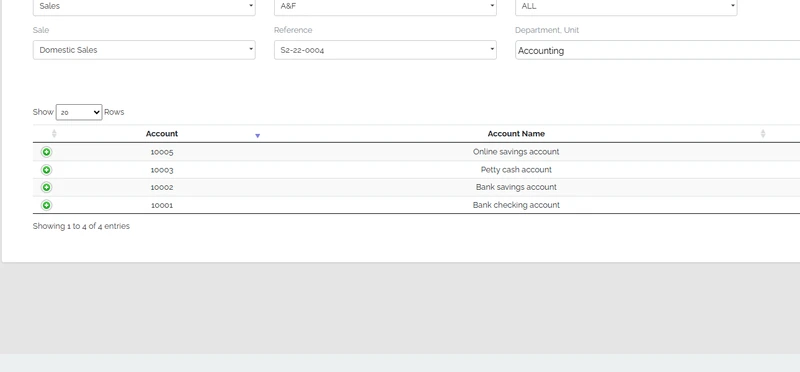Viewport: 800px width, 372px height.
Task: Click Petty cash account name
Action: (x=516, y=170)
